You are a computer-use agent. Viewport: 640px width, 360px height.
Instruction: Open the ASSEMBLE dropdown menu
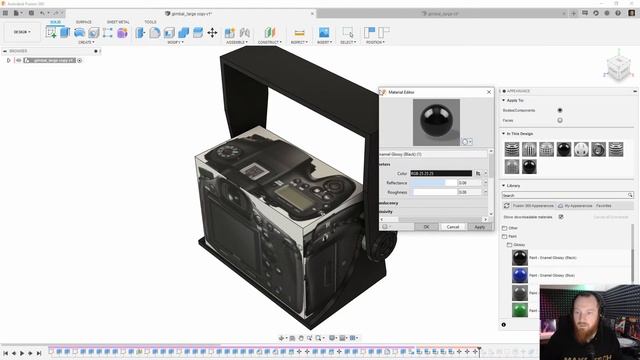click(x=237, y=42)
